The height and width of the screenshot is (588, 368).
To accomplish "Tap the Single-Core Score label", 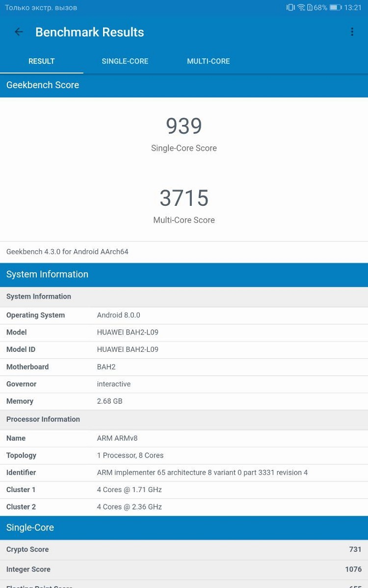I will point(184,148).
